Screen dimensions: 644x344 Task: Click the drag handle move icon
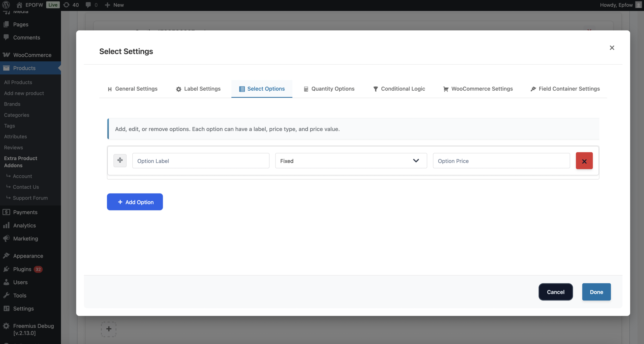point(120,160)
